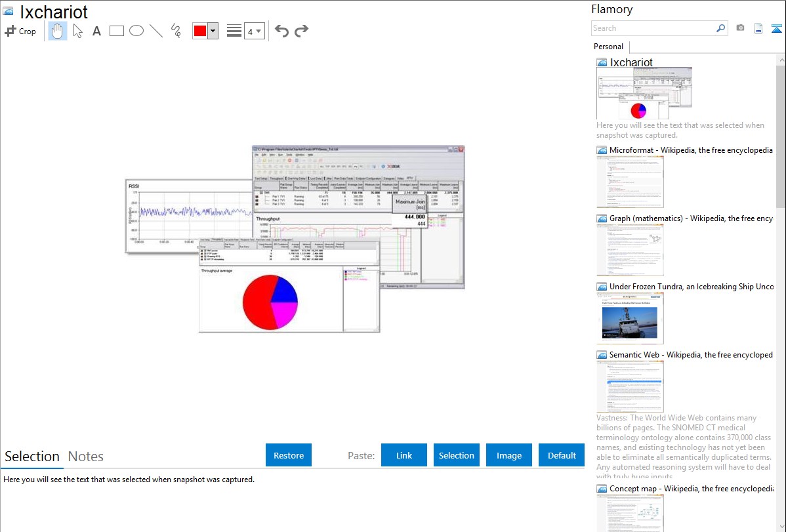Open the line width dropdown
The width and height of the screenshot is (786, 532).
point(254,31)
